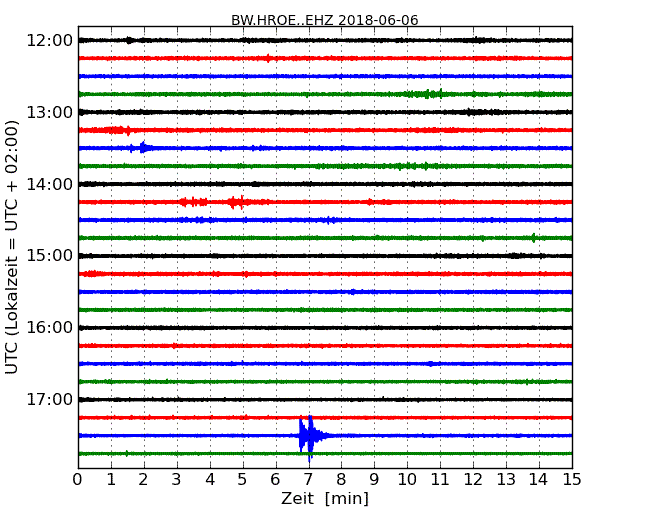This screenshot has width=650, height=520.
Task: Click the 13:00 time label
Action: [50, 112]
